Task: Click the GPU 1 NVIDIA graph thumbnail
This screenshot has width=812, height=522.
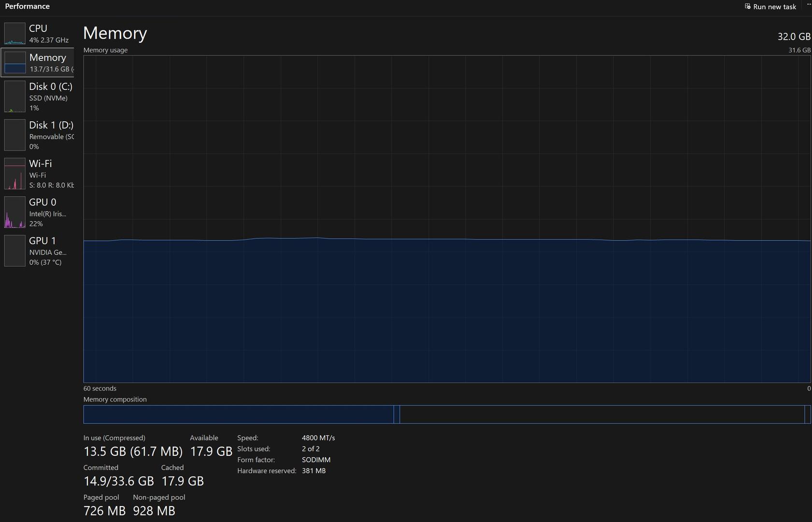Action: pyautogui.click(x=14, y=251)
